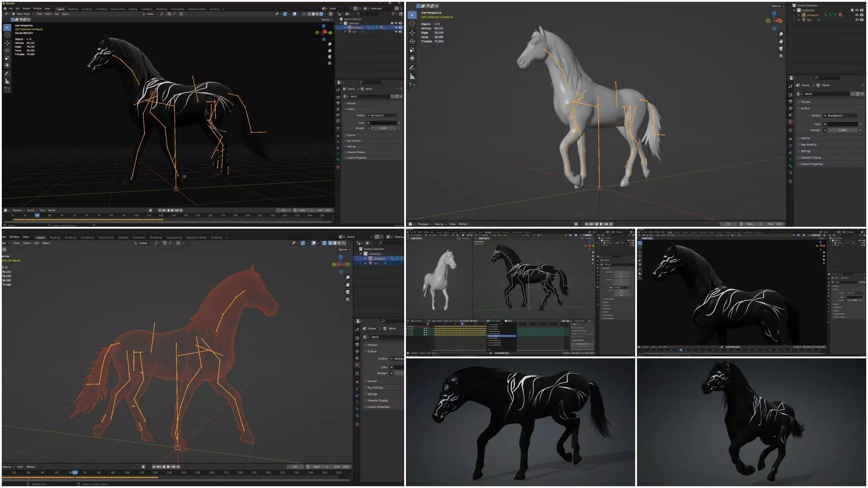
Task: Select the Cursor tool in the gray-horse window
Action: tap(412, 23)
